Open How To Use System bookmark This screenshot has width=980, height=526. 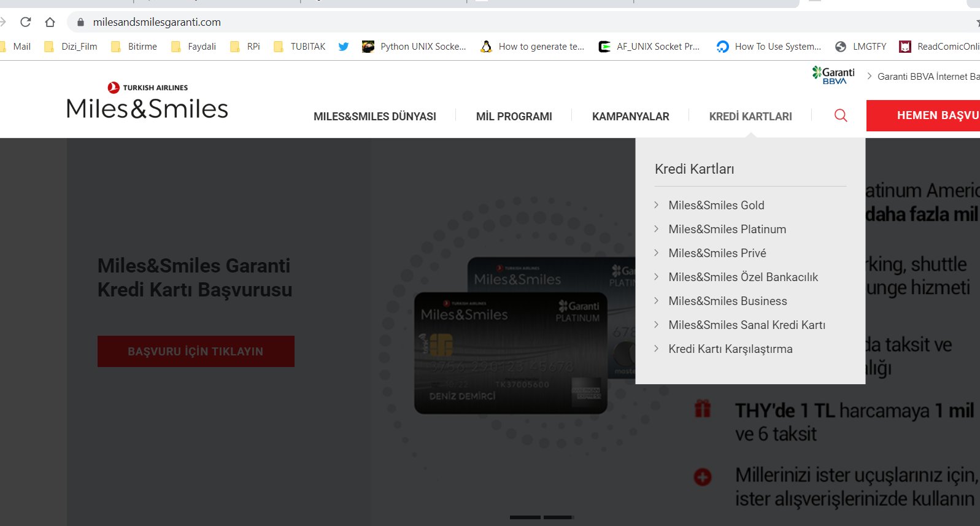(769, 47)
